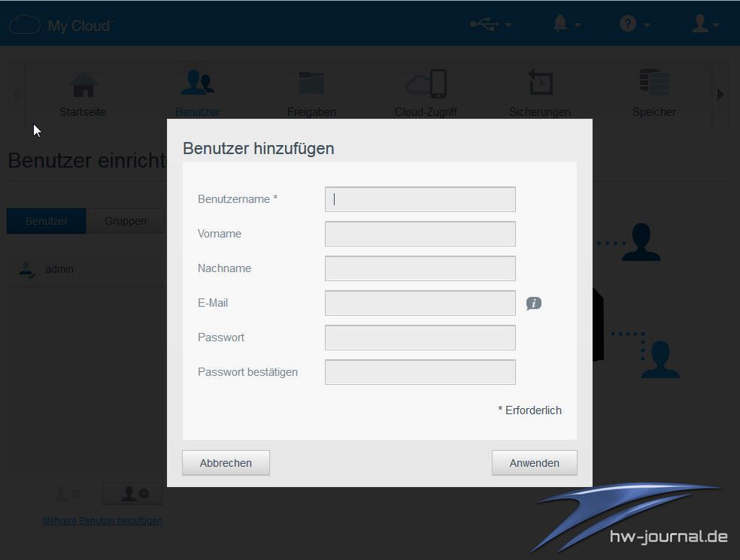Switch to the Gruppen tab
740x560 pixels.
tap(126, 221)
